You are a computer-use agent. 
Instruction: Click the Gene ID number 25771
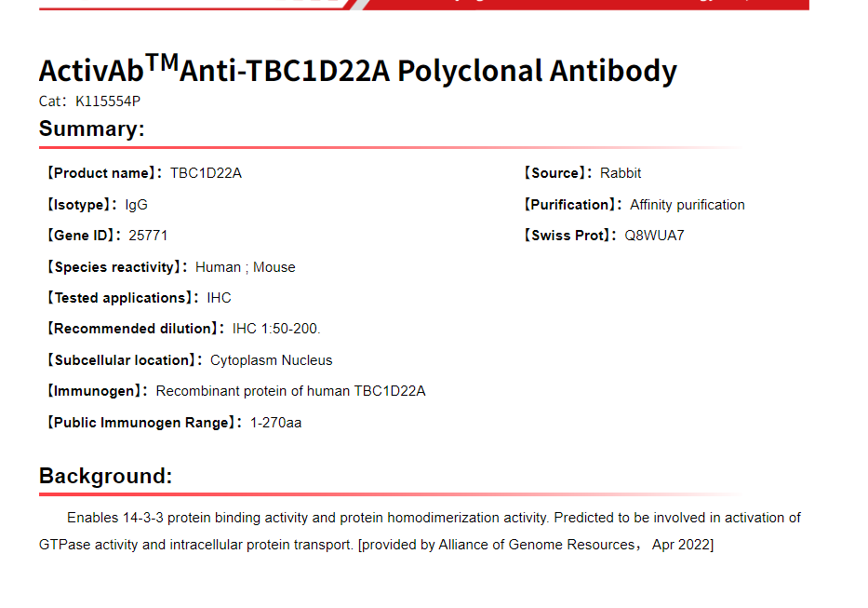tap(148, 236)
